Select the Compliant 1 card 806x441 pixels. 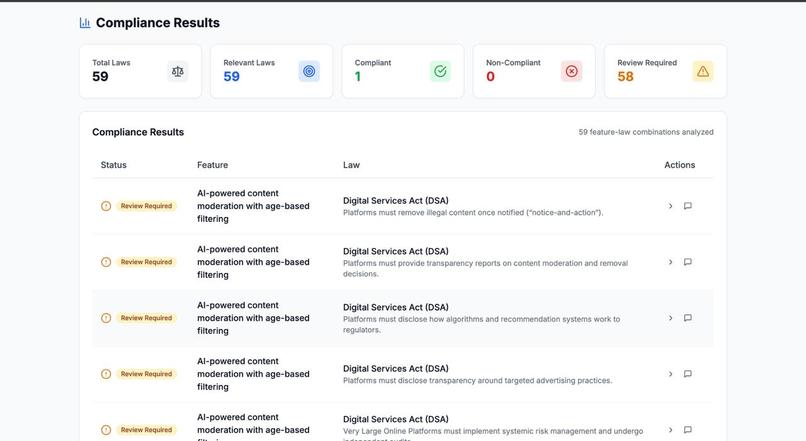click(x=403, y=71)
